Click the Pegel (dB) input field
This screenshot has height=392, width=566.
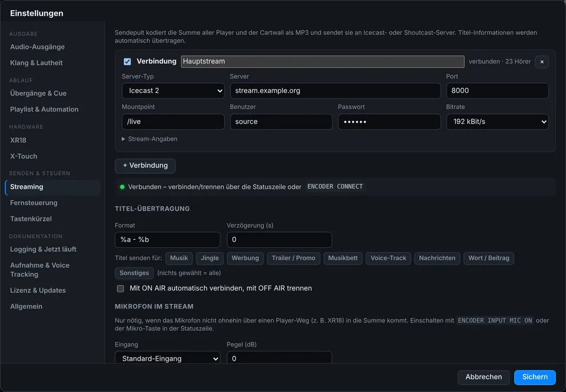click(279, 358)
